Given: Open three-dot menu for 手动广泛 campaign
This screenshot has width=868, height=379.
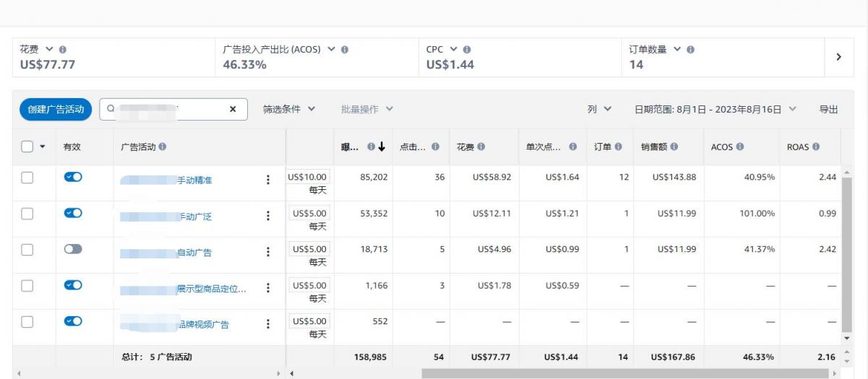Looking at the screenshot, I should pyautogui.click(x=269, y=215).
